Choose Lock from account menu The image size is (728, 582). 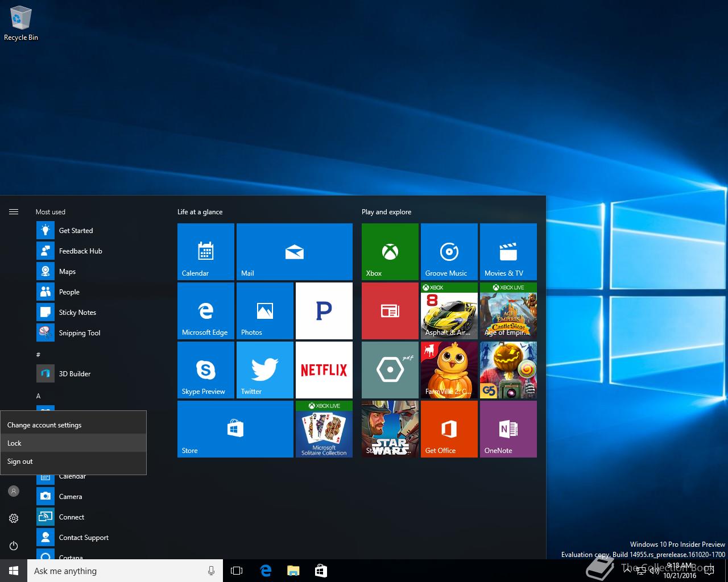[x=73, y=443]
